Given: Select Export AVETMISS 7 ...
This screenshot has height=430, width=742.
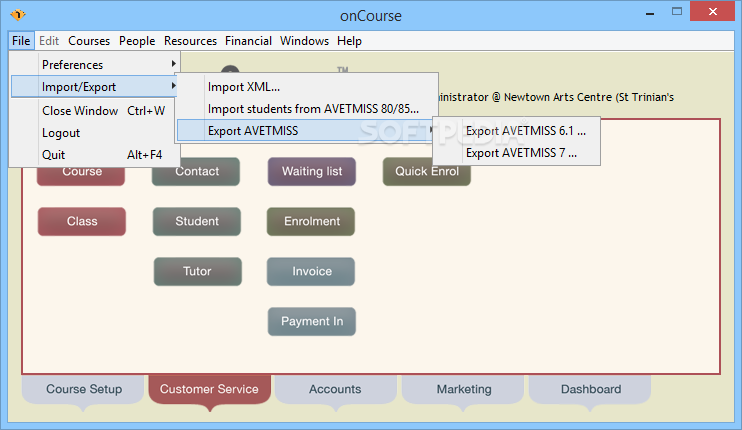Looking at the screenshot, I should [517, 153].
